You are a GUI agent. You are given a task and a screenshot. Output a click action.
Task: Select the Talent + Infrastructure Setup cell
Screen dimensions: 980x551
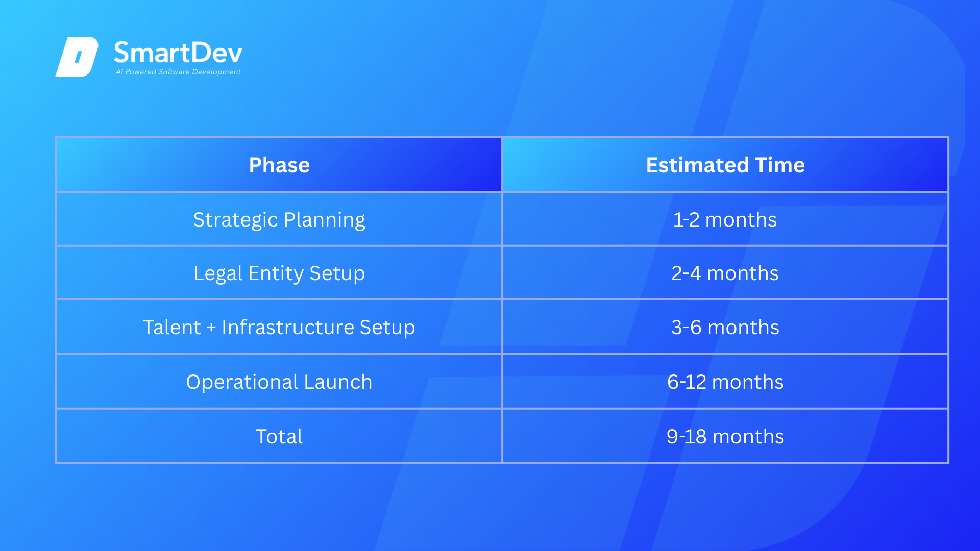[x=279, y=327]
